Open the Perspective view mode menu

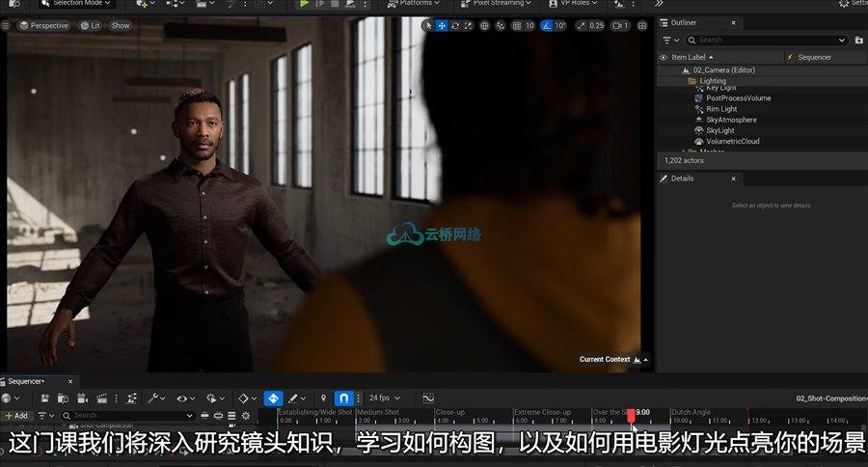43,25
